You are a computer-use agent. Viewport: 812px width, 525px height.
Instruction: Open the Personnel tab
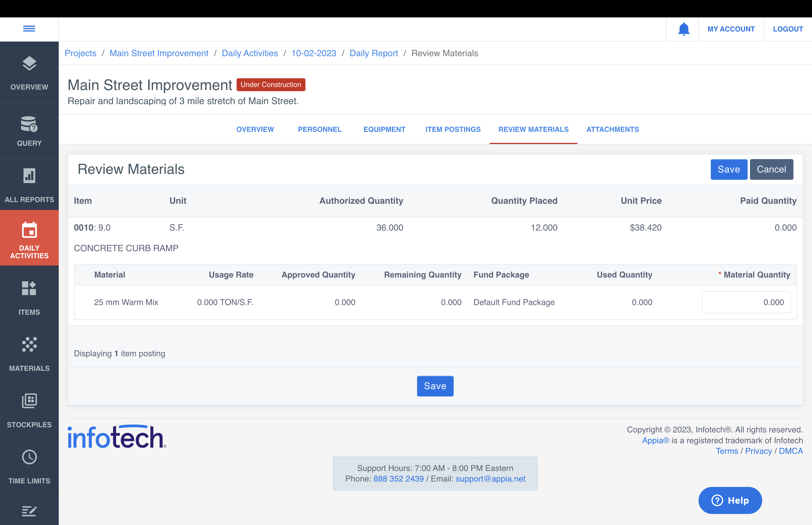point(320,129)
